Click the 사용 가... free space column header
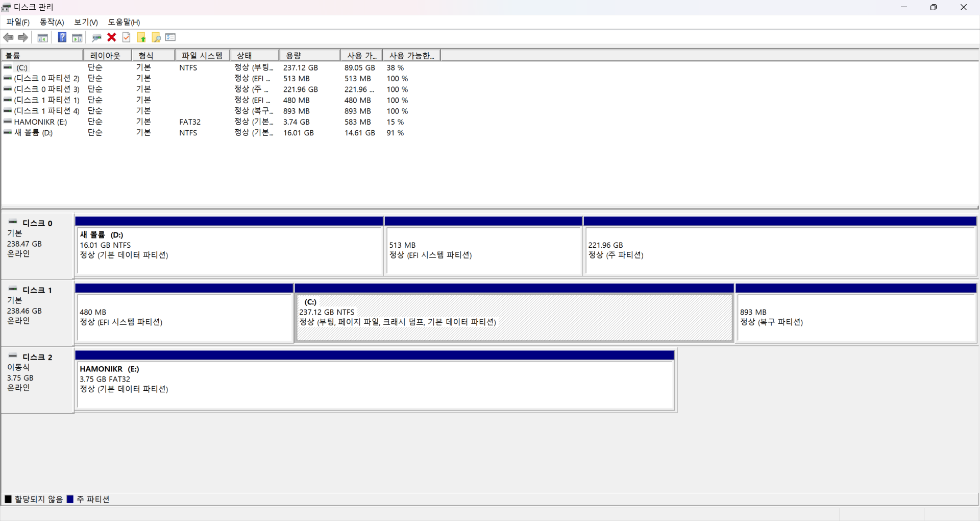This screenshot has width=980, height=521. click(361, 55)
